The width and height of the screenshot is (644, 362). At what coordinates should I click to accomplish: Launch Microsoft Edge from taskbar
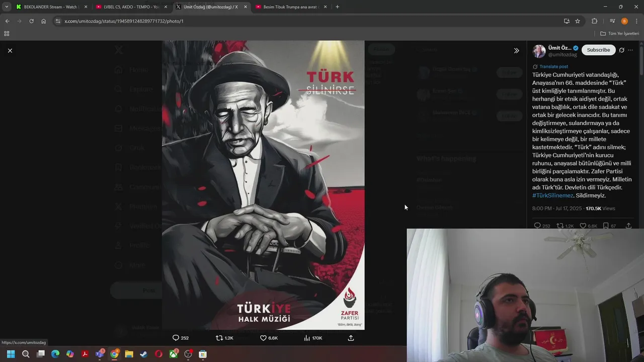tap(55, 354)
